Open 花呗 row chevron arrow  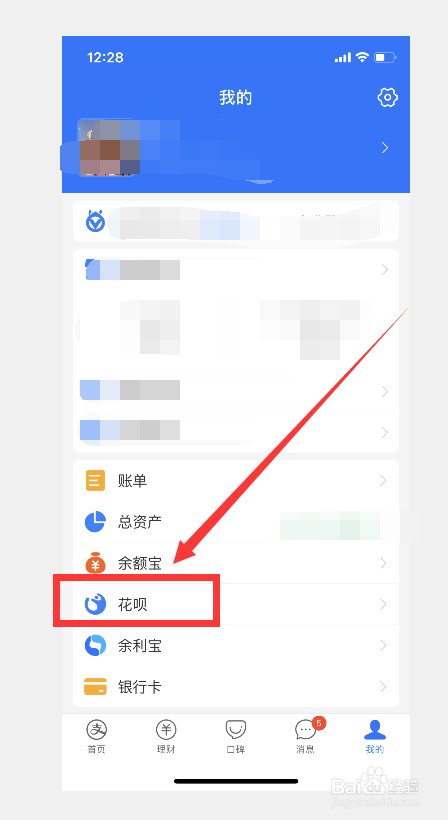pyautogui.click(x=384, y=605)
